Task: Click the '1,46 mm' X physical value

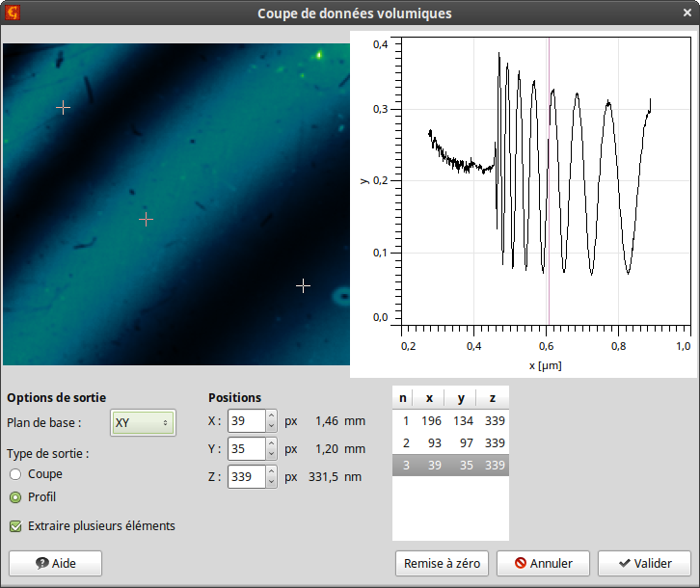Action: pos(340,421)
